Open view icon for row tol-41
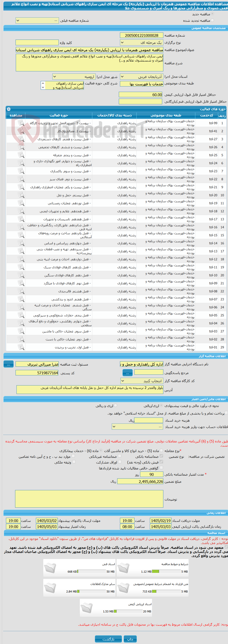228x644 pixels. 21,131
